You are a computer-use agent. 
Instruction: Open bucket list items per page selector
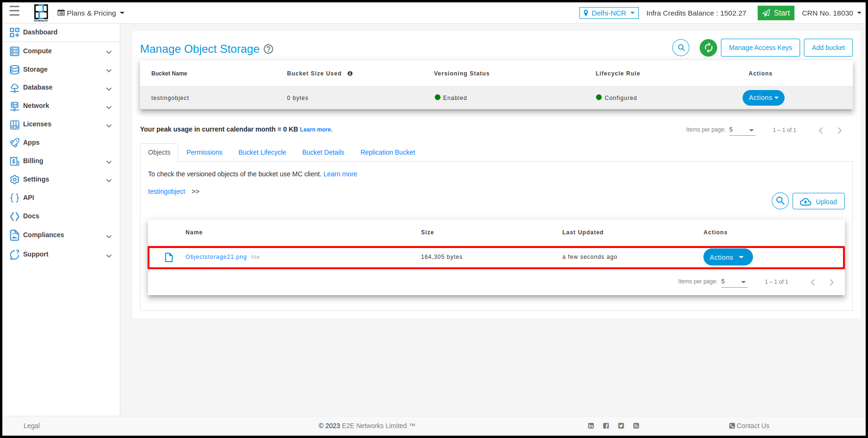click(x=742, y=130)
